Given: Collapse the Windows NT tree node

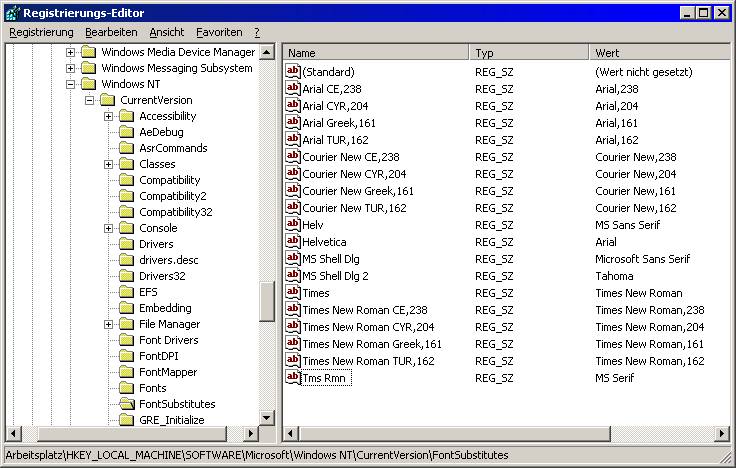Looking at the screenshot, I should point(70,84).
